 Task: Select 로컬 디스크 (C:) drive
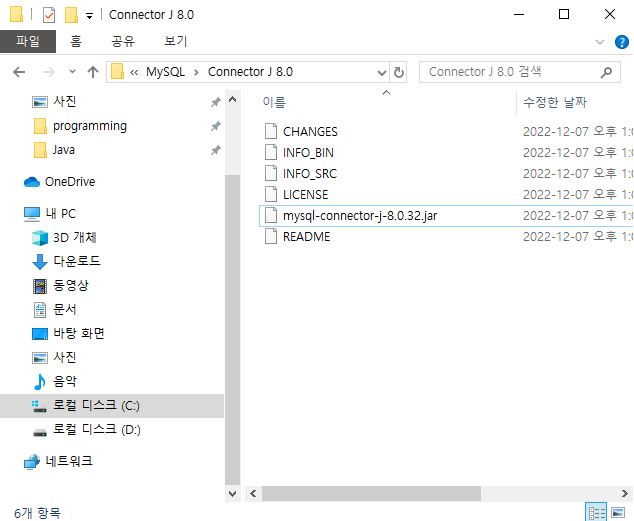pos(112,405)
